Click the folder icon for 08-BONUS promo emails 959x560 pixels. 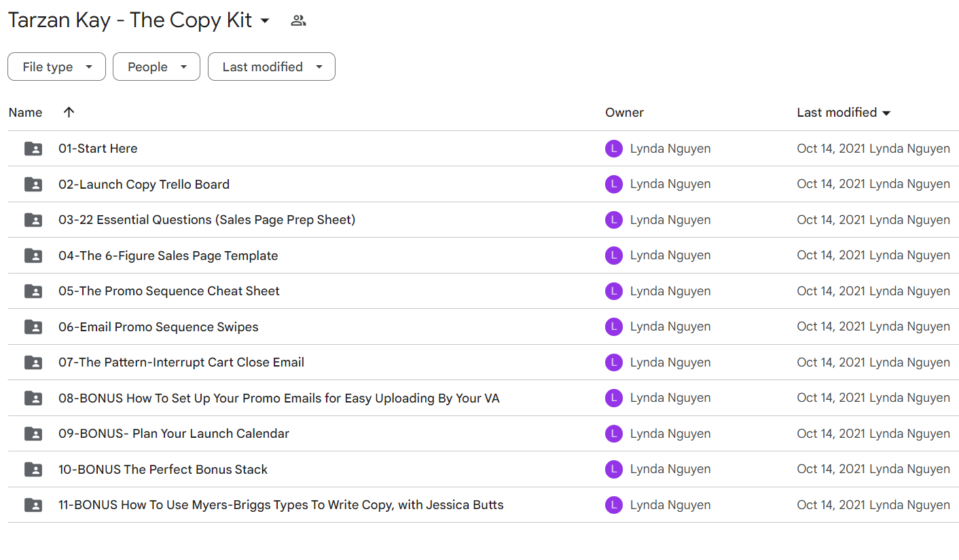(x=33, y=398)
